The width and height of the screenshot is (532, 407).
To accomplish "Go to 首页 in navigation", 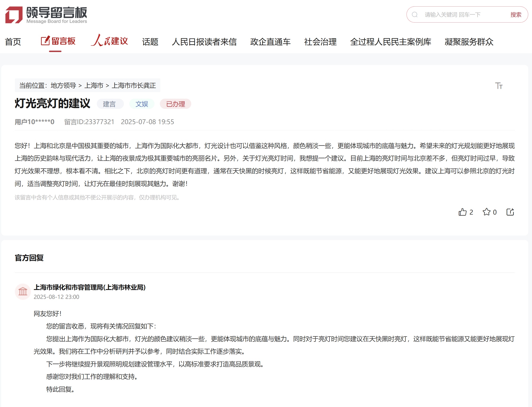I will (x=13, y=42).
